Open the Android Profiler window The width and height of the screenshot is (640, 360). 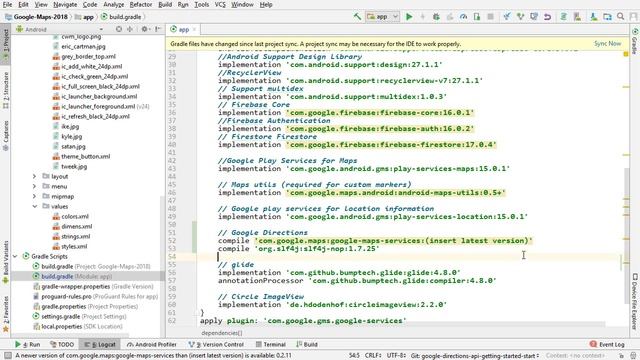click(151, 344)
